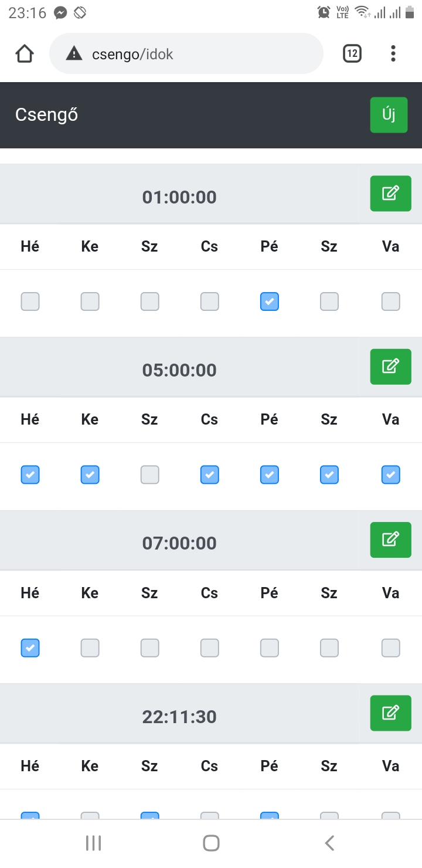Click the Csengő title link
The height and width of the screenshot is (868, 422).
click(46, 114)
